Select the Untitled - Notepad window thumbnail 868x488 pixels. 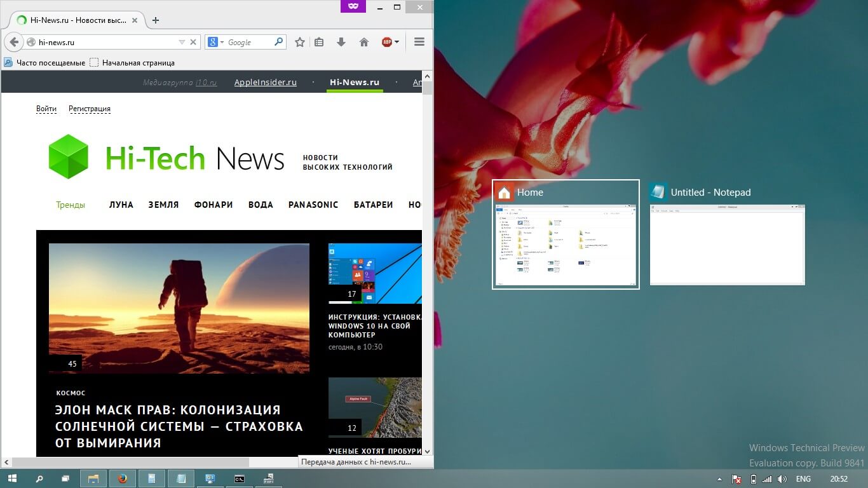coord(727,245)
